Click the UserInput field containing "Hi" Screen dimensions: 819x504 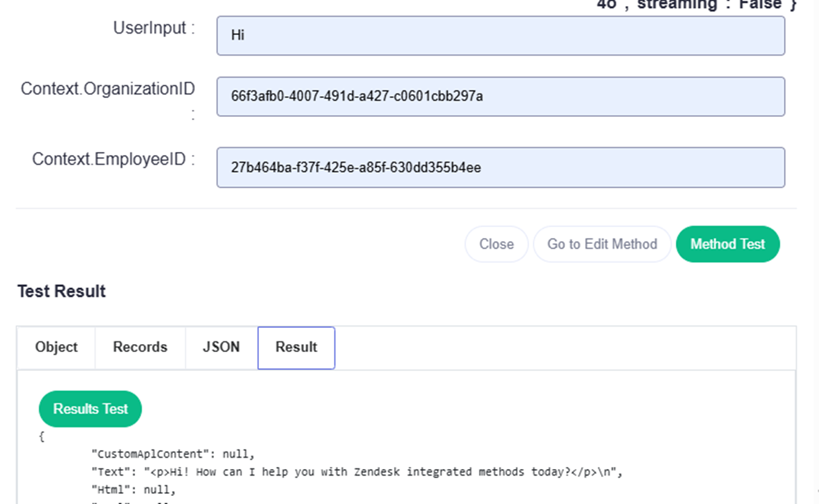500,36
